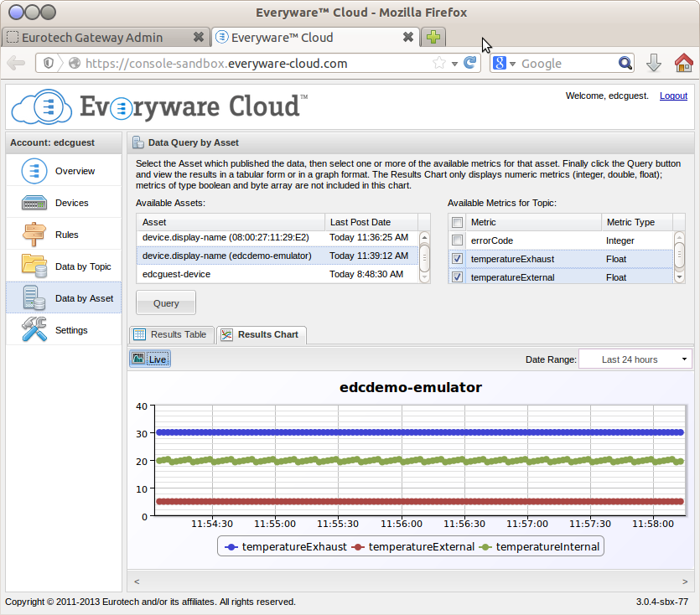Toggle temperatureExhaust series in chart legend
700x615 pixels.
click(286, 547)
